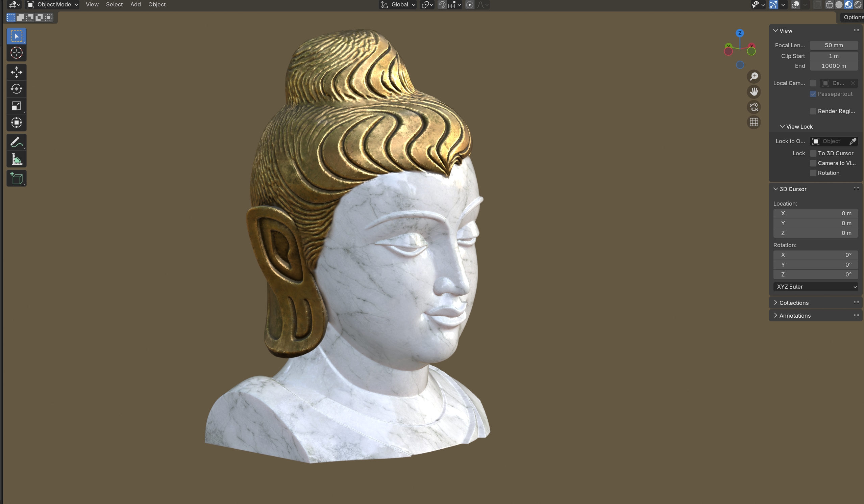Activate the Annotate pencil tool
864x504 pixels.
(16, 142)
